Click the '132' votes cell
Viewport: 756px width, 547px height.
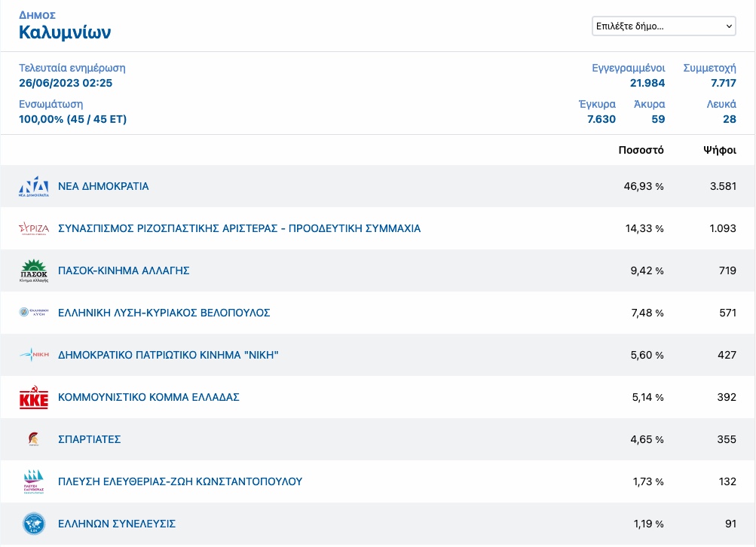[727, 481]
